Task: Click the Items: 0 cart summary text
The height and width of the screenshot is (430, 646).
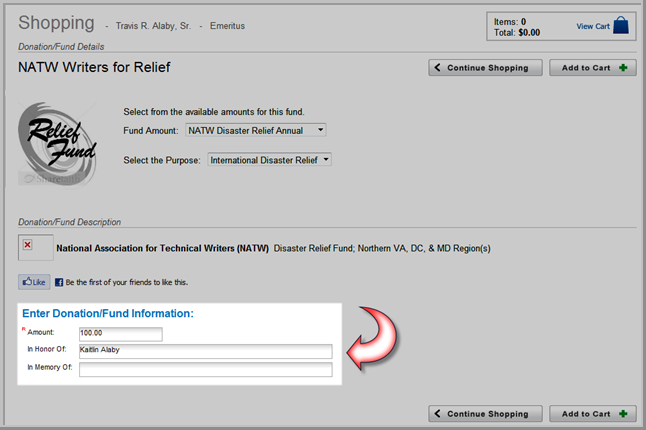Action: click(x=510, y=21)
